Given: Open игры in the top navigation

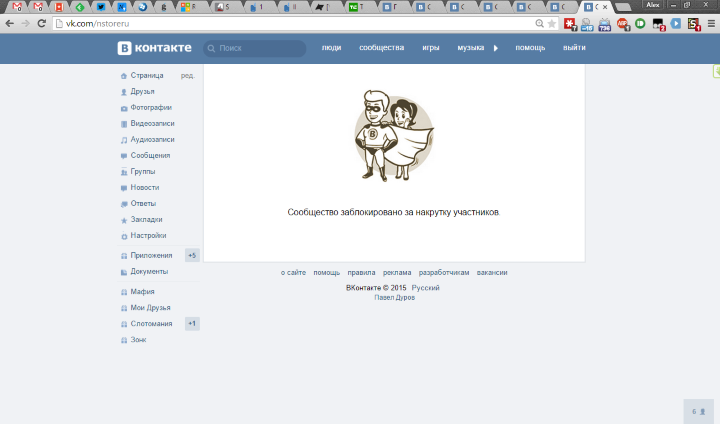Looking at the screenshot, I should pos(431,48).
